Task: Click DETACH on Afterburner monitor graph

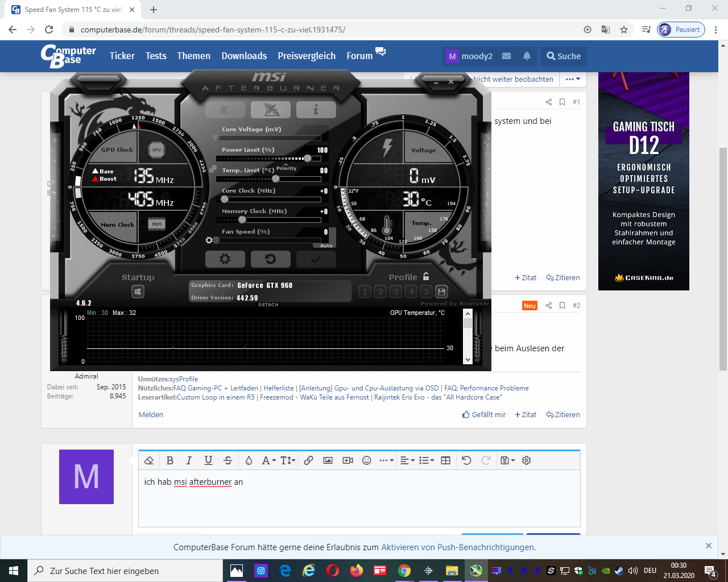Action: [268, 305]
